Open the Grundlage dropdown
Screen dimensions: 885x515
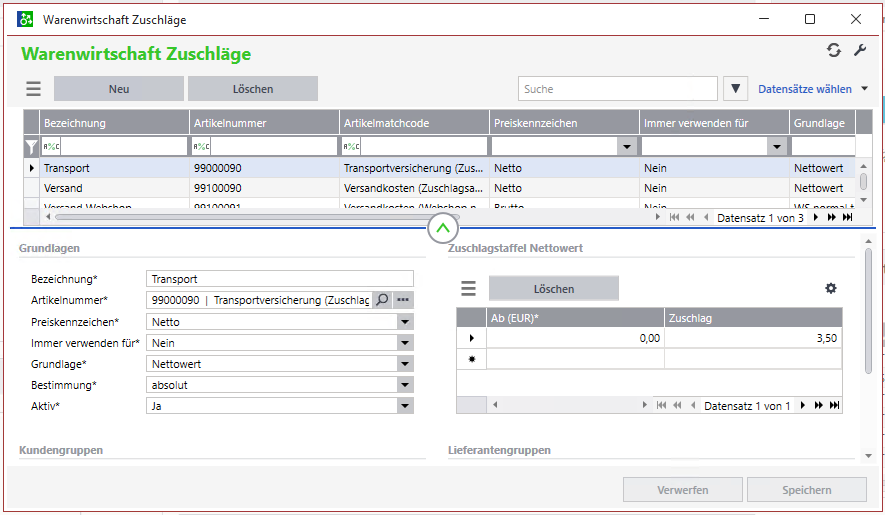click(404, 364)
